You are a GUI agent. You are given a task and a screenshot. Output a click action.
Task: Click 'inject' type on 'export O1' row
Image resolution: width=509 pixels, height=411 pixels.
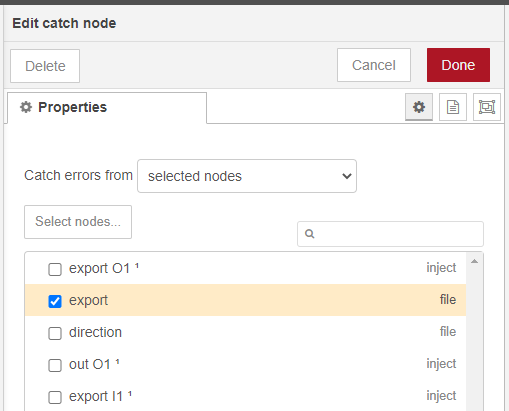click(441, 268)
